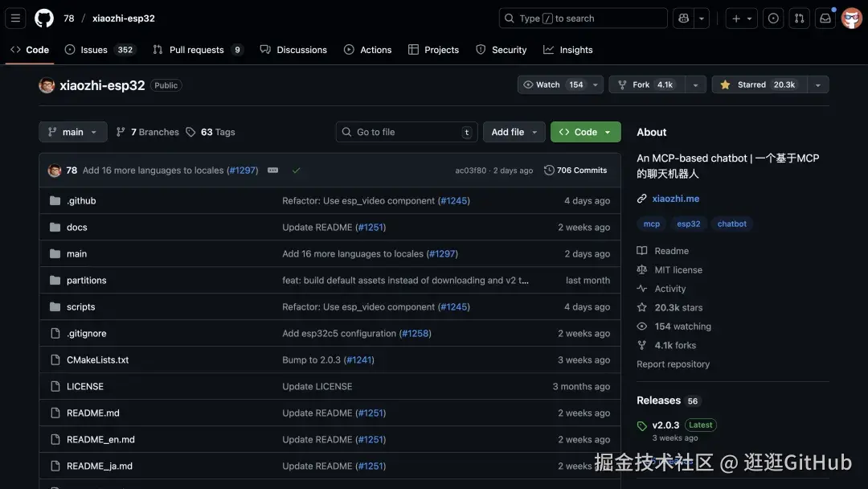
Task: Toggle the Starred button
Action: (x=759, y=84)
